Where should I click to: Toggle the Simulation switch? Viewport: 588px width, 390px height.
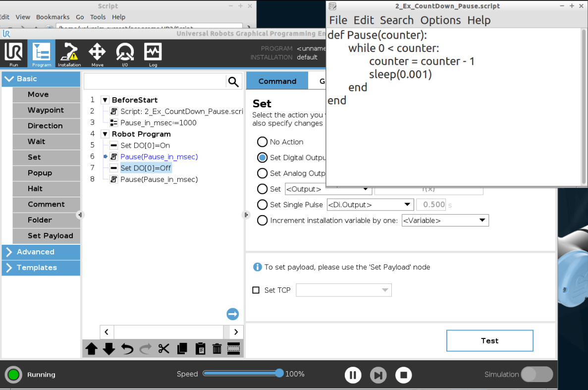[x=536, y=374]
